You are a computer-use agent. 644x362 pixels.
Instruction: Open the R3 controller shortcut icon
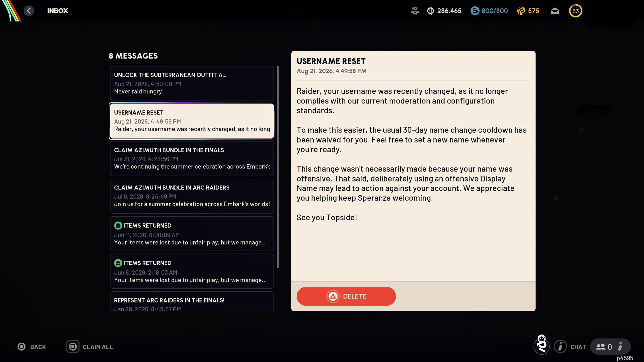(x=415, y=11)
